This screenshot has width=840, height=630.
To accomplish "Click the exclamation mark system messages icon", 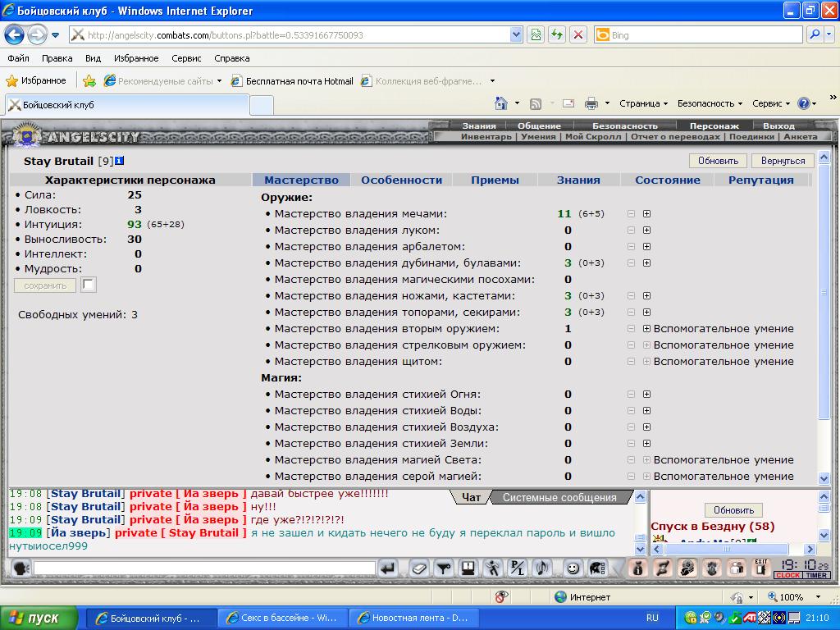I will pos(468,568).
